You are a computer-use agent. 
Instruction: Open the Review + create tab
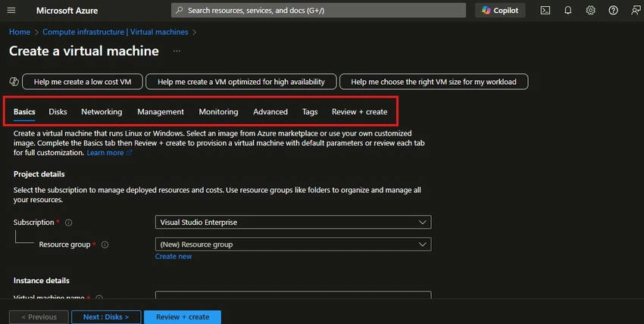coord(359,111)
